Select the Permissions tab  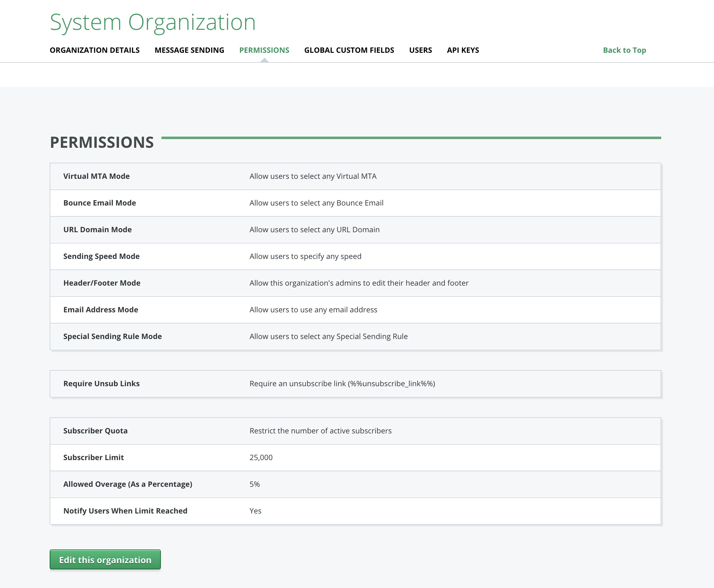click(x=264, y=50)
